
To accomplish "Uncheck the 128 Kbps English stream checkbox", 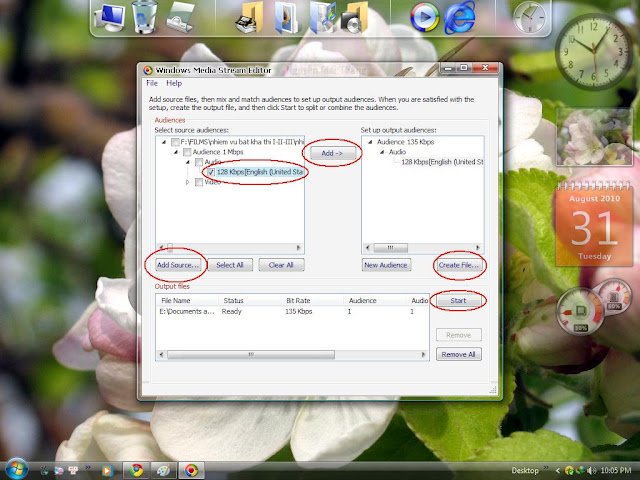I will pyautogui.click(x=211, y=172).
